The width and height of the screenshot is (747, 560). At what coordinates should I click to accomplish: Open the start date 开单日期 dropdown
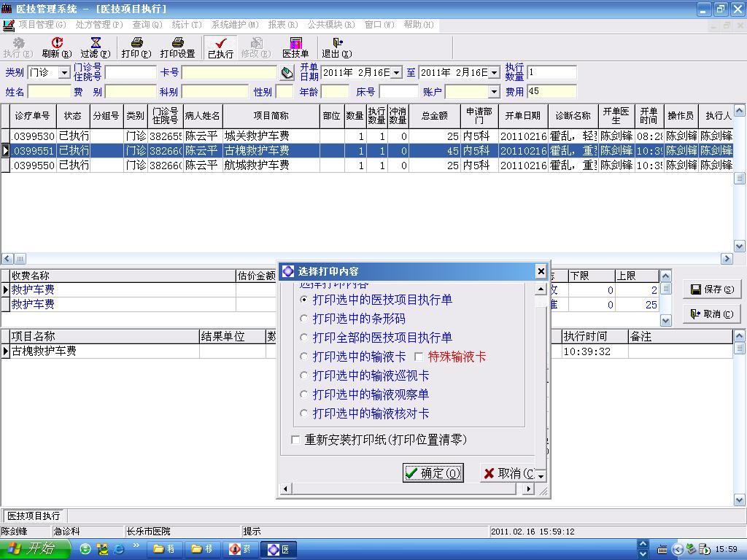[397, 72]
